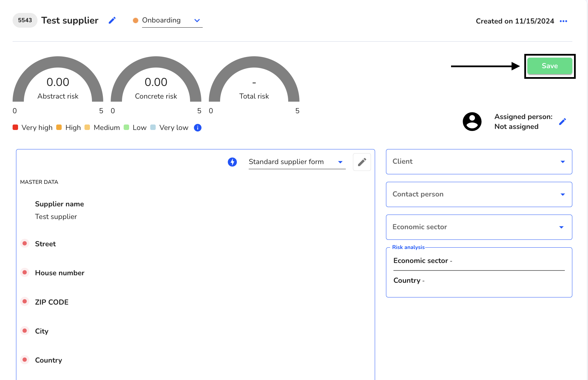
Task: Click the Very high red legend swatch
Action: pyautogui.click(x=15, y=127)
